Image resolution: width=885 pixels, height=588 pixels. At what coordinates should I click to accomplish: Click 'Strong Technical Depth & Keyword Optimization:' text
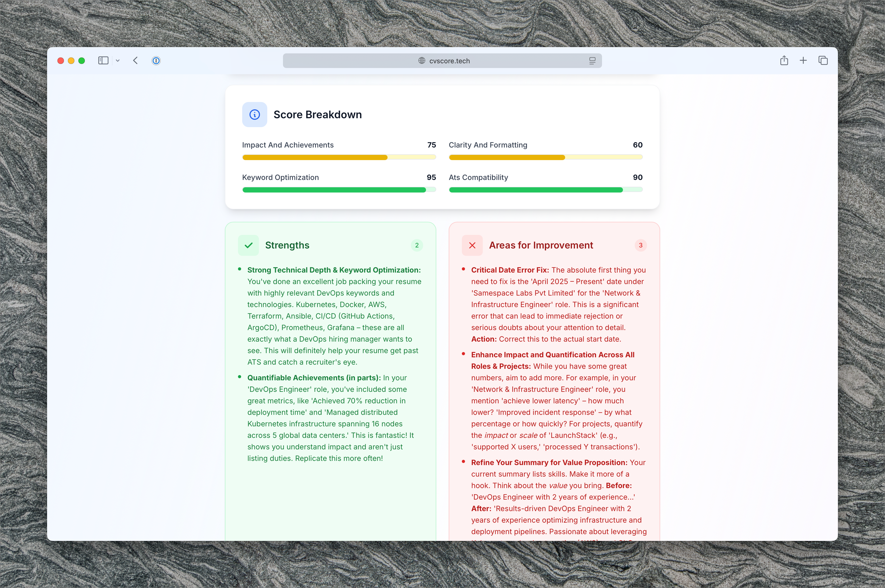click(x=334, y=270)
